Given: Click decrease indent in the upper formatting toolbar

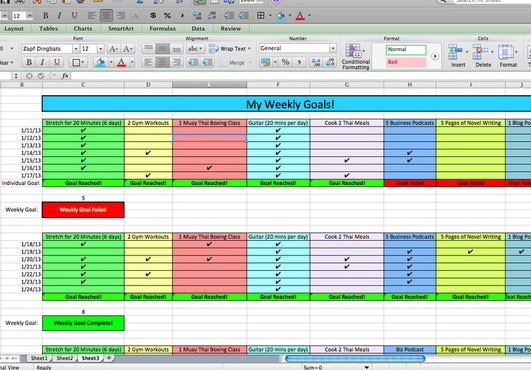Looking at the screenshot, I should (229, 16).
